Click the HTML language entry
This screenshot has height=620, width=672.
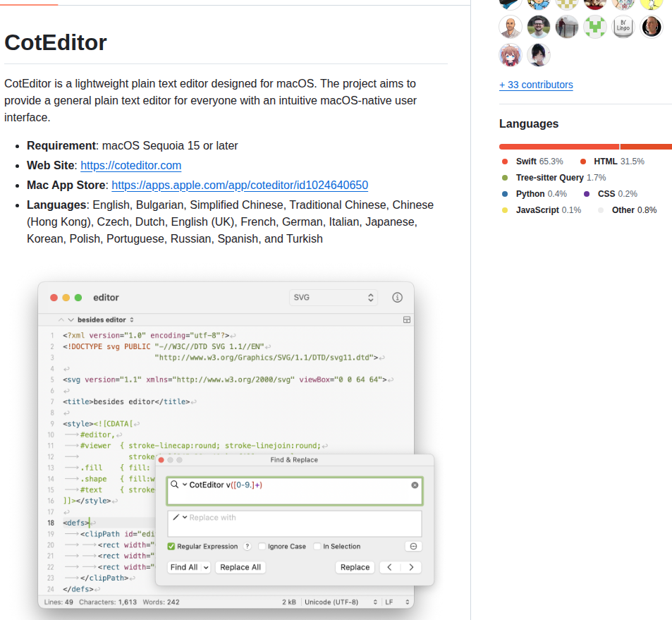click(x=612, y=162)
